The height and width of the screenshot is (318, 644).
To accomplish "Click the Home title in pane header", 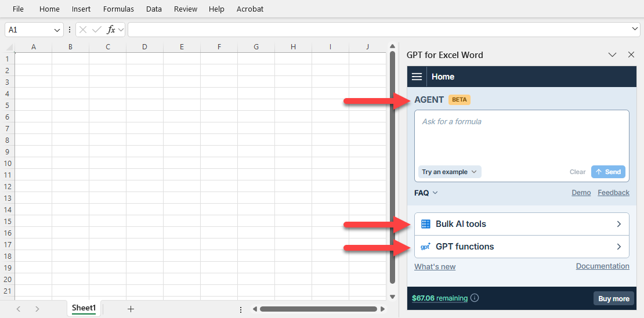I will pos(443,77).
